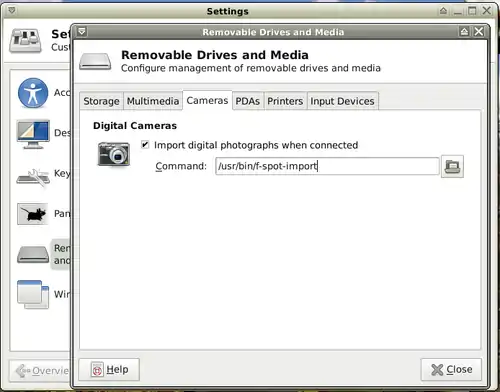Screen dimensions: 500x392
Task: Open the Accessibility settings icon
Action: click(33, 93)
